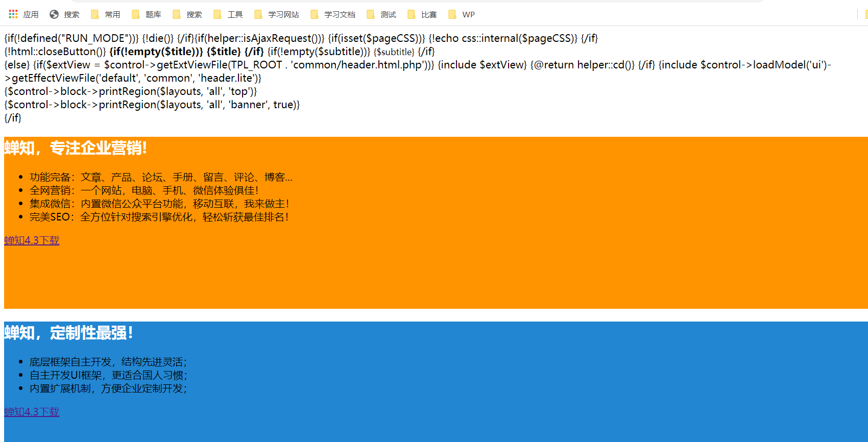Click the 功能完备 list item

pyautogui.click(x=161, y=177)
